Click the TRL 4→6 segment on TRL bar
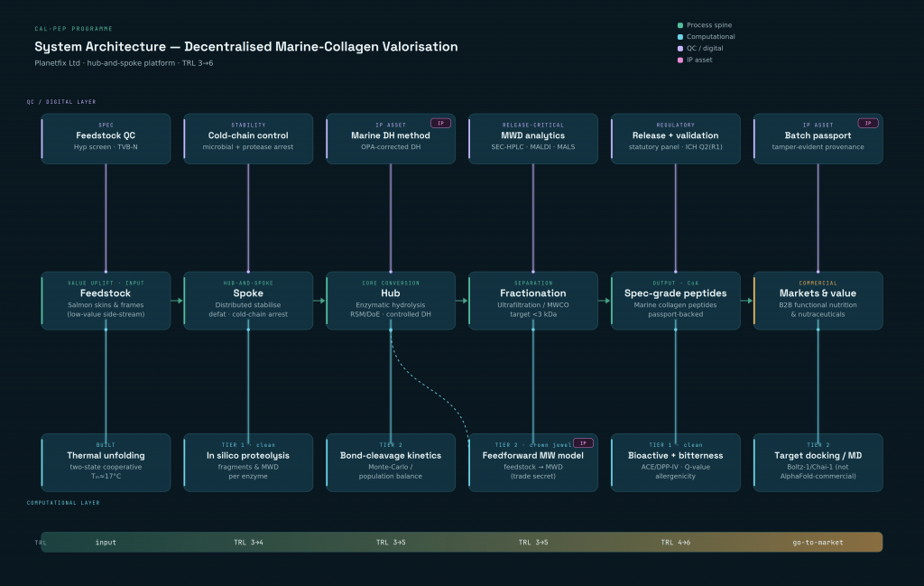Image resolution: width=924 pixels, height=586 pixels. 675,543
